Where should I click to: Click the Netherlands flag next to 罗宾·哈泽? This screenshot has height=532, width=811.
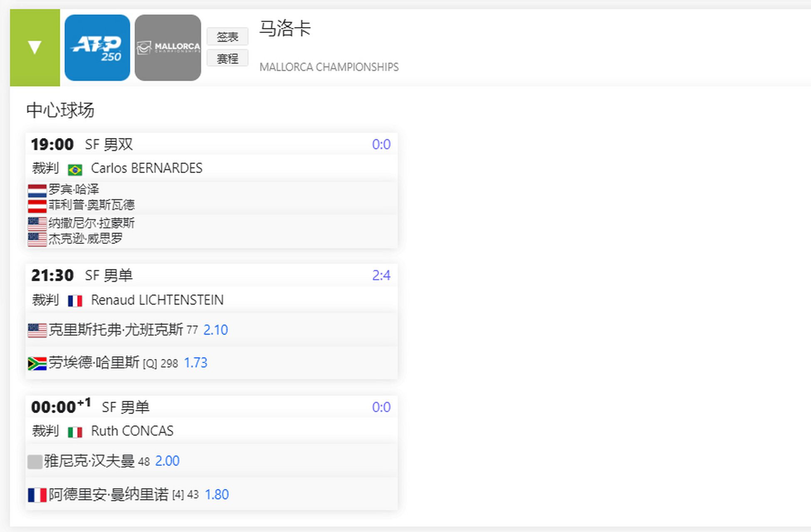point(37,190)
